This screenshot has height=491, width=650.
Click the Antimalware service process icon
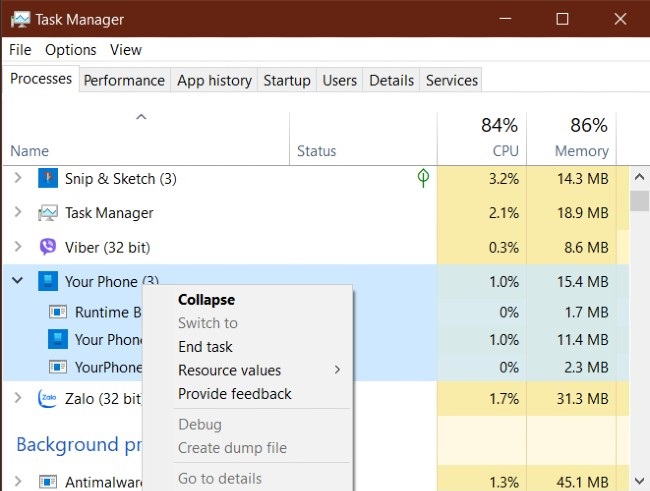click(x=48, y=482)
